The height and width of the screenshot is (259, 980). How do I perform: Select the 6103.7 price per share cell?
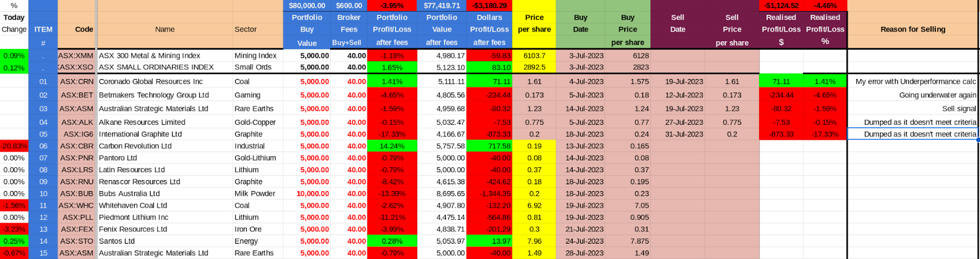[534, 55]
